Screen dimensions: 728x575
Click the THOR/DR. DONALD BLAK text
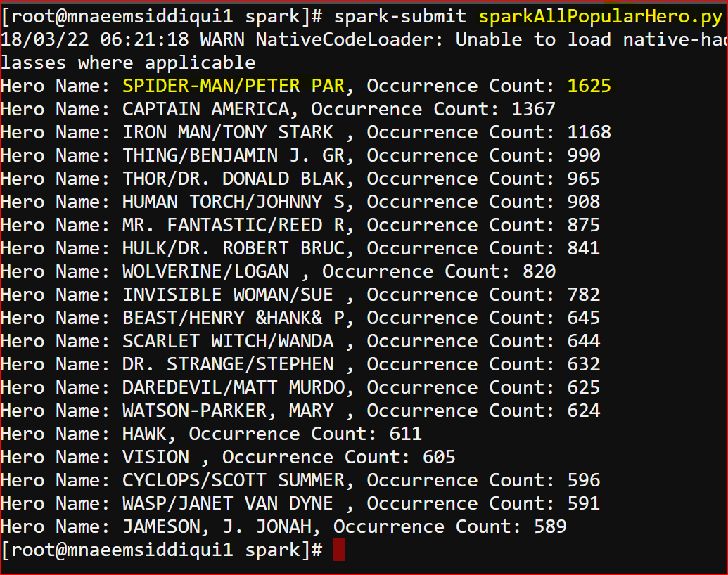234,179
